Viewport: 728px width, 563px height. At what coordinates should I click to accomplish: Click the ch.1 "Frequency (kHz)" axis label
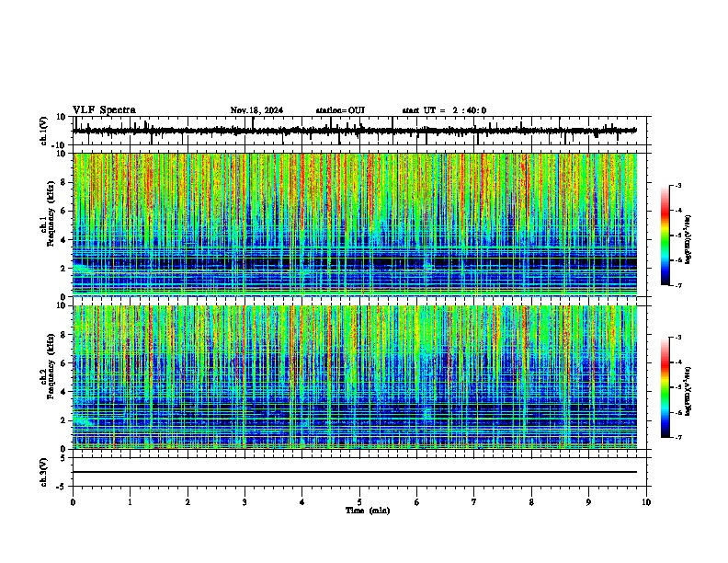coord(51,213)
